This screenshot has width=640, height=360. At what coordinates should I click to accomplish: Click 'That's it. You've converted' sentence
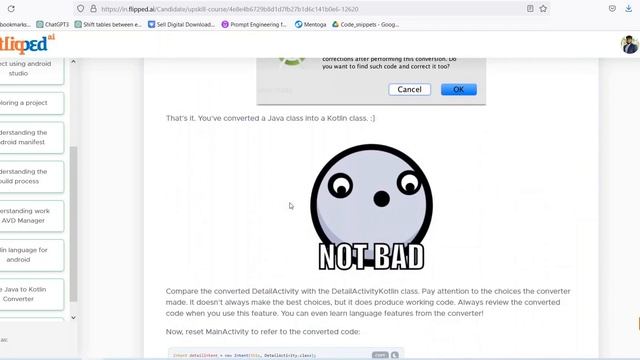pos(270,118)
